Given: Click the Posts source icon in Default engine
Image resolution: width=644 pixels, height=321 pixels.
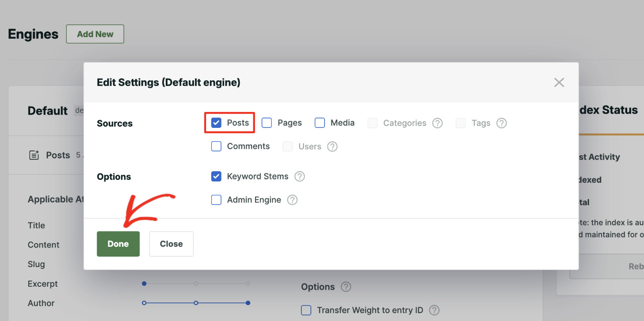Looking at the screenshot, I should coord(34,155).
